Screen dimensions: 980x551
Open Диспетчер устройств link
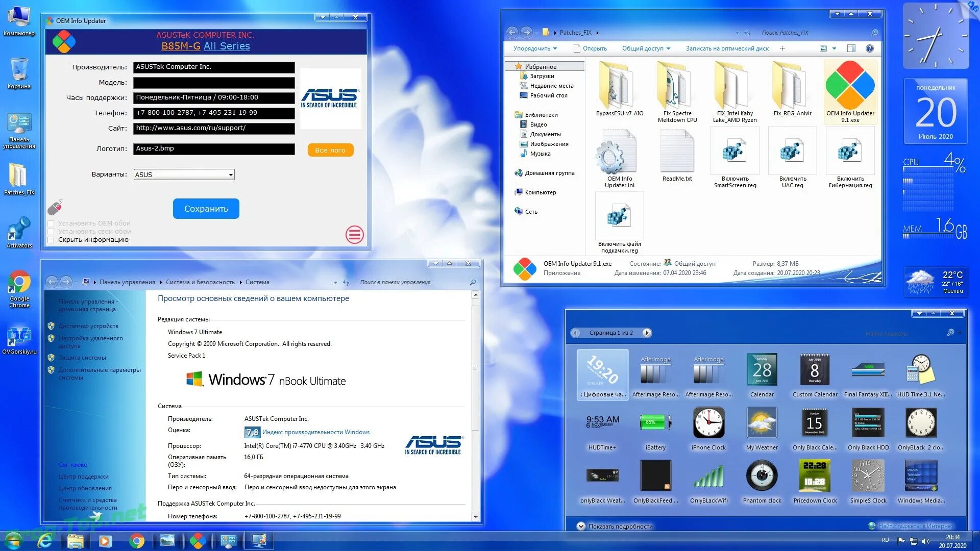click(x=88, y=326)
